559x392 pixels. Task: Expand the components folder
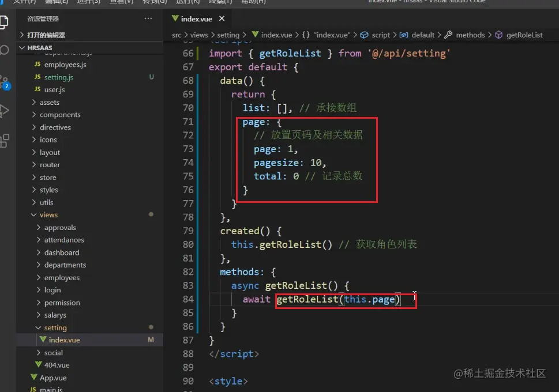click(x=60, y=115)
